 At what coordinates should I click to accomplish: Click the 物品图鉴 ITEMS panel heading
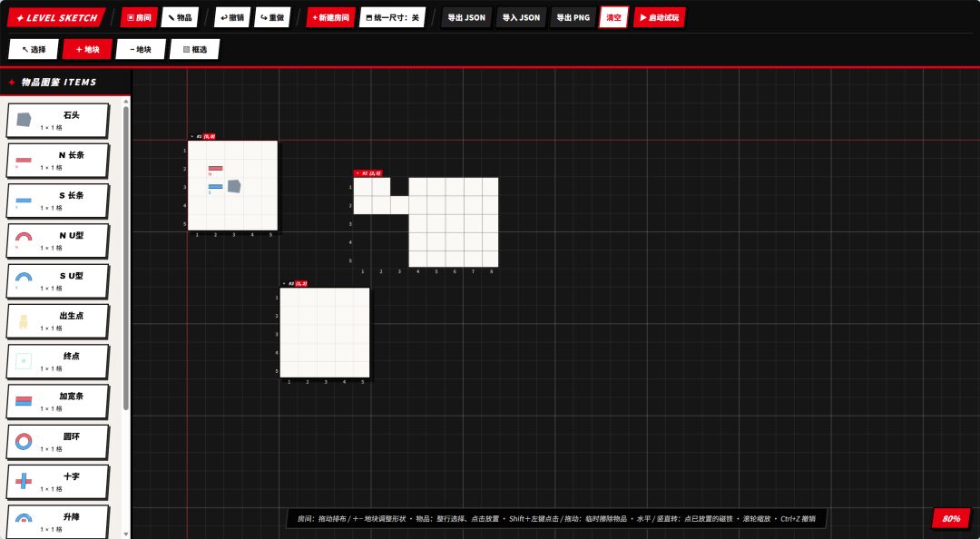[x=59, y=82]
